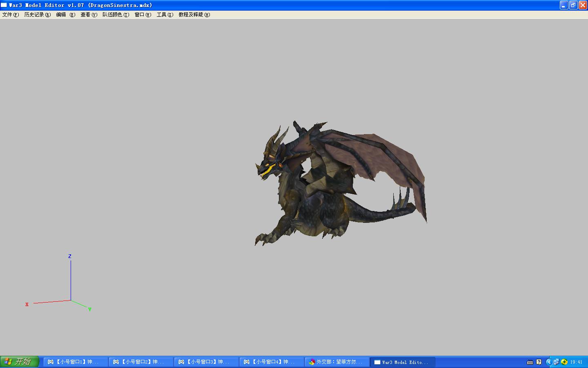Click the green Y axis label

coord(90,310)
